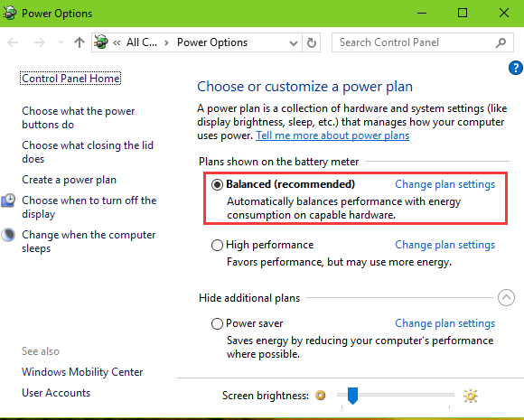Click the Power Options icon in address bar
The height and width of the screenshot is (420, 524).
click(x=101, y=42)
